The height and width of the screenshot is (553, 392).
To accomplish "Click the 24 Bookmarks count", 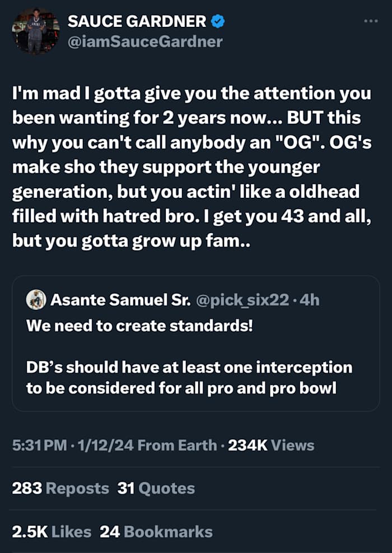I will click(x=156, y=532).
